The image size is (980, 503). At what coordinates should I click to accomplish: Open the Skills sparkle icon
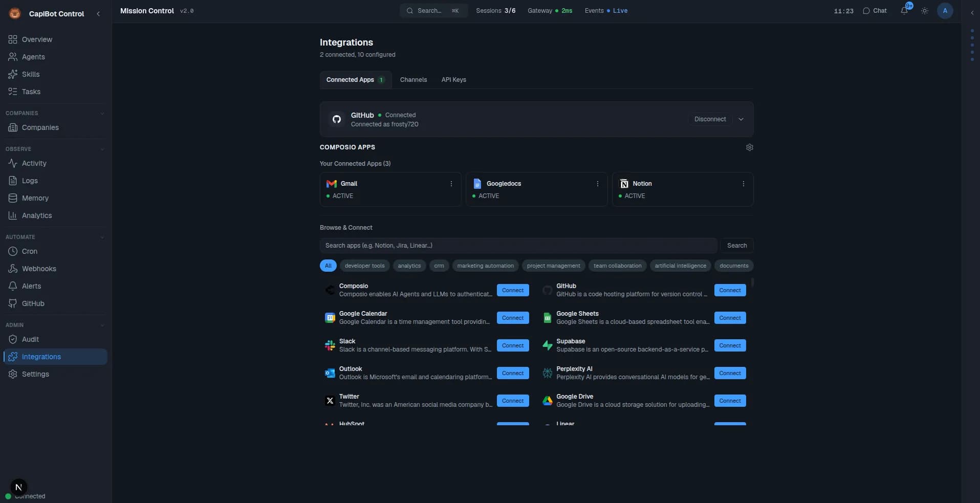coord(13,74)
